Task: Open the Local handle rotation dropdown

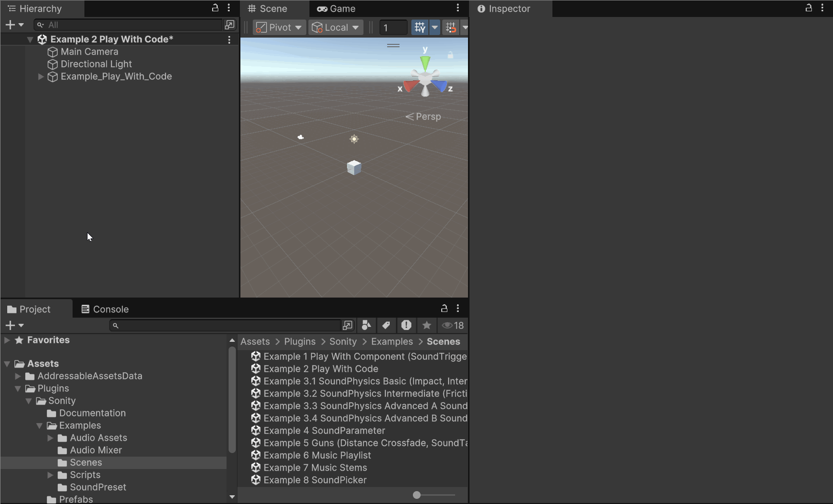Action: 336,27
